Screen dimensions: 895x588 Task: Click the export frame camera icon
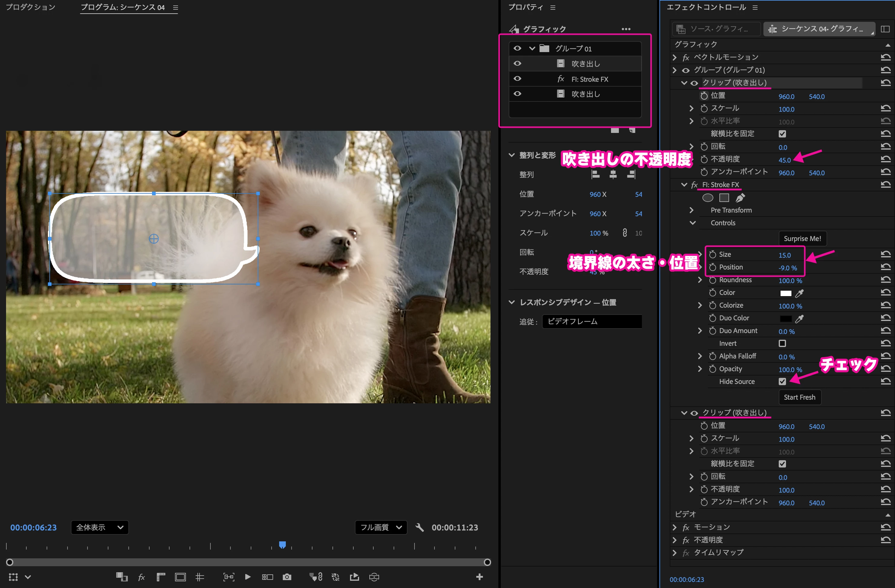click(x=287, y=577)
